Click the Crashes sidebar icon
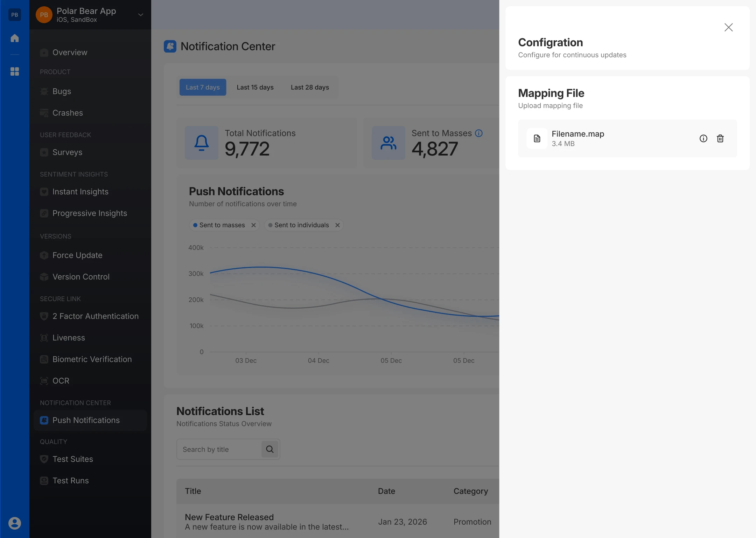756x538 pixels. [44, 113]
